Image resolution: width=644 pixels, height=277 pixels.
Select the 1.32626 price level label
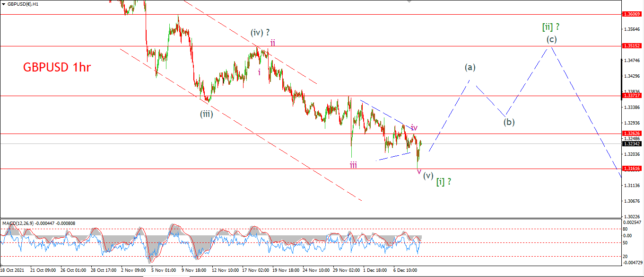pyautogui.click(x=632, y=134)
